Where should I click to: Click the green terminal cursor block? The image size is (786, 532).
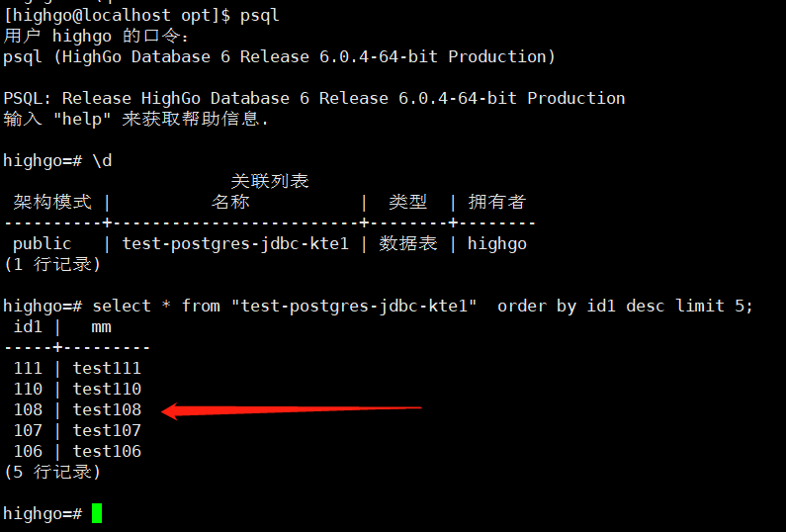tap(97, 513)
